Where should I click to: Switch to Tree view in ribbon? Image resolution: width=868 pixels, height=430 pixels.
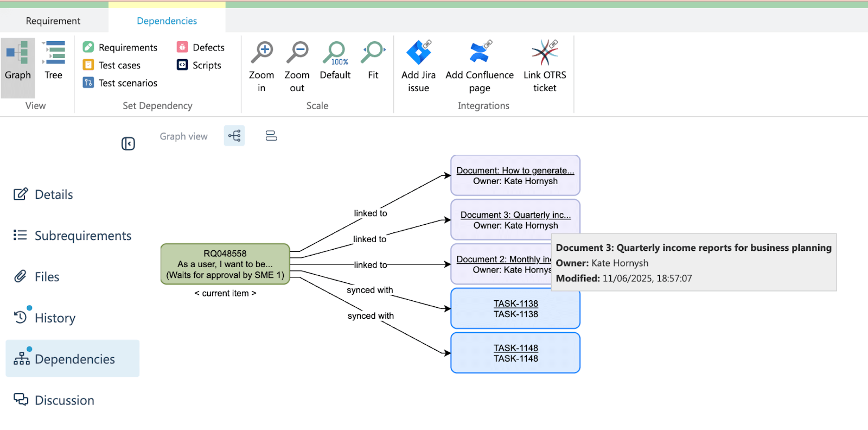(53, 61)
